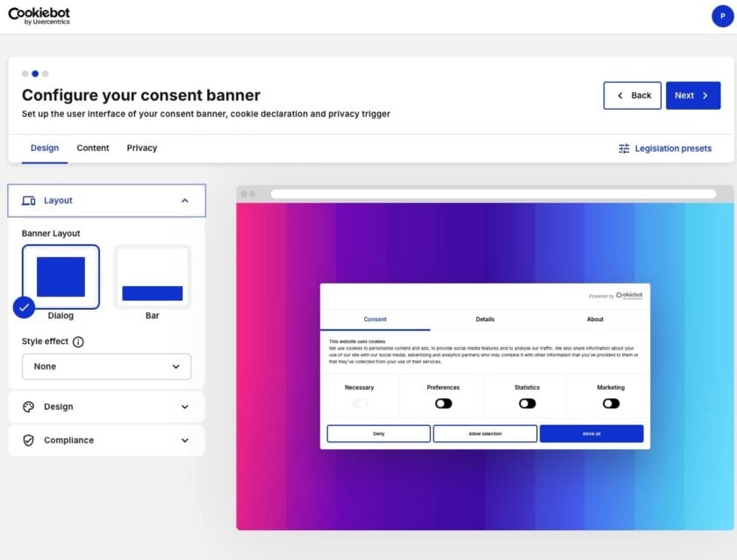Click the Style effect info icon
The image size is (737, 560).
coord(78,342)
